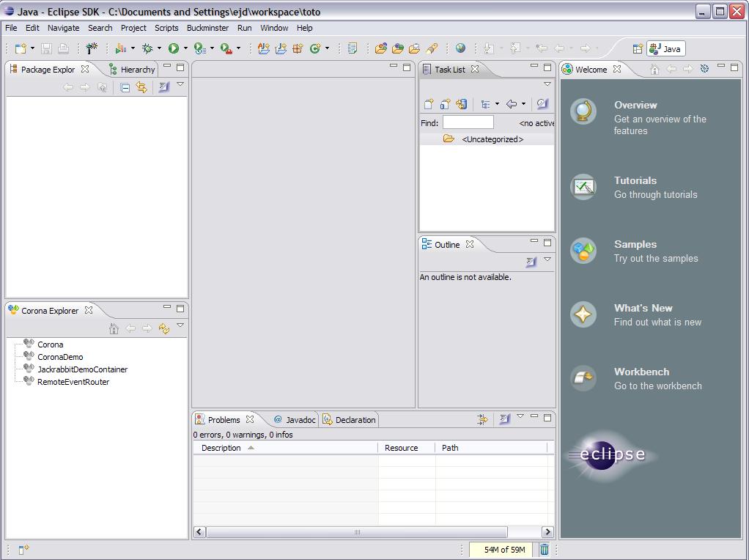This screenshot has width=749, height=560.
Task: Click the External Tools run icon with toolbox
Action: pyautogui.click(x=226, y=48)
